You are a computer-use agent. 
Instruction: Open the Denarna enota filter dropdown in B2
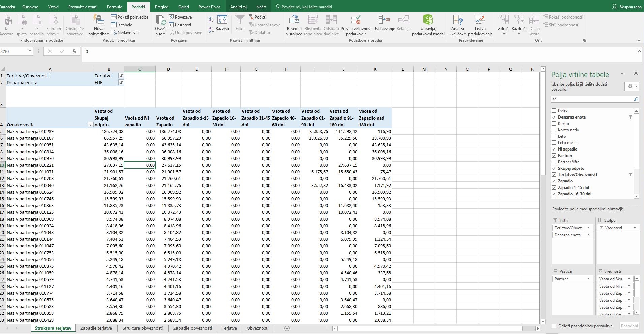(121, 82)
